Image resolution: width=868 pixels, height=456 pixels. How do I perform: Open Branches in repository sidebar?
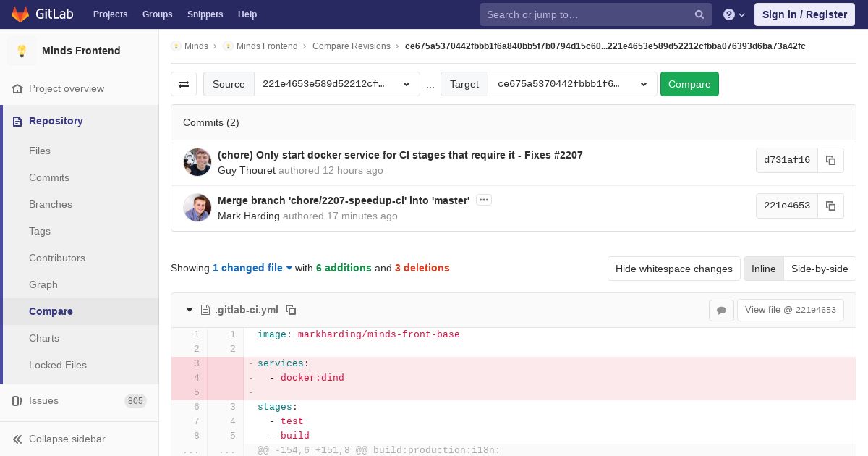(51, 204)
